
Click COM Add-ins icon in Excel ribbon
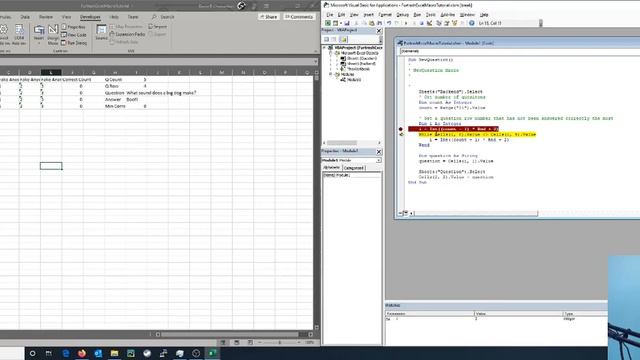click(19, 35)
